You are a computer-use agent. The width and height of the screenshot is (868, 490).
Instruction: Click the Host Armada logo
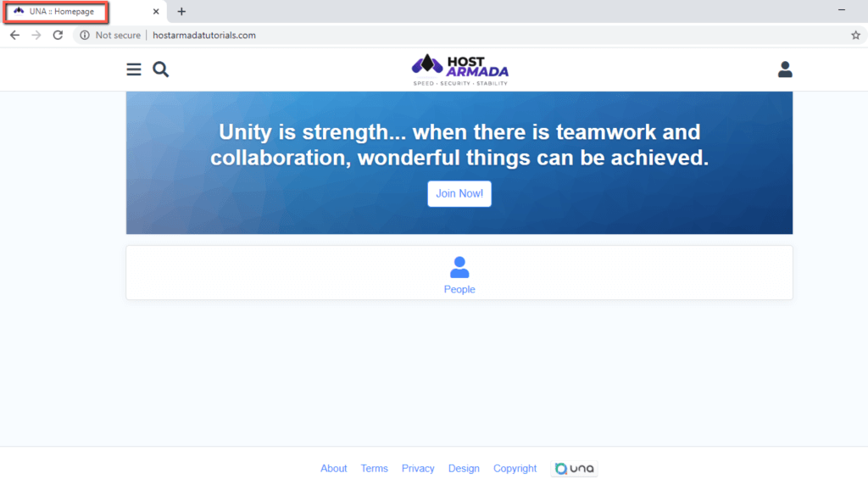460,70
